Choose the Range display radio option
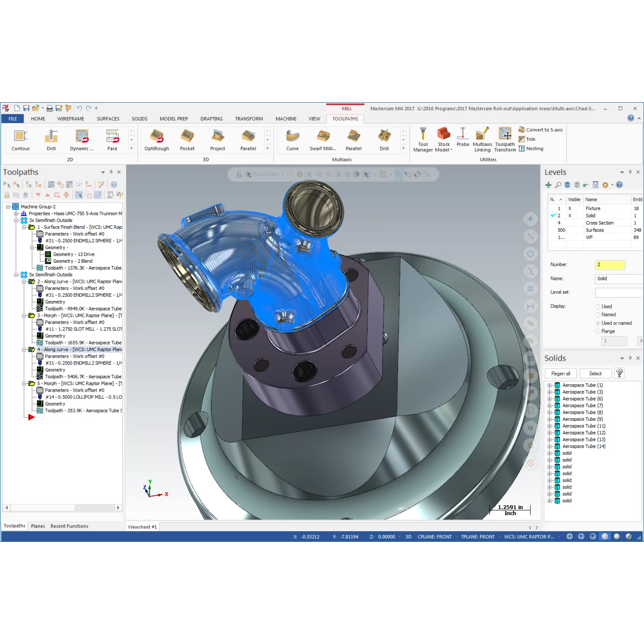This screenshot has height=644, width=644. coord(598,331)
